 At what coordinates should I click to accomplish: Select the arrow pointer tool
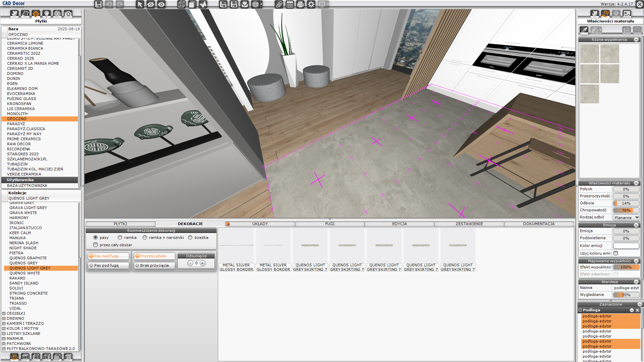140,4
